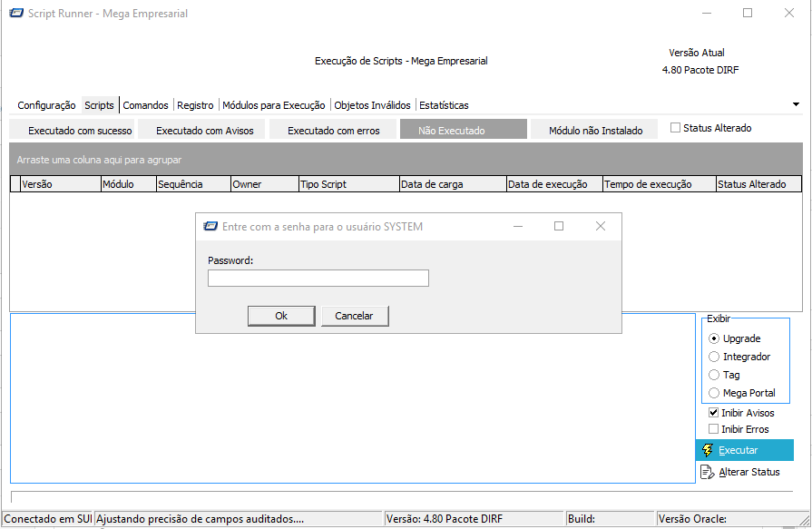812x529 pixels.
Task: Open the Módulos para Execução tab
Action: click(x=274, y=105)
